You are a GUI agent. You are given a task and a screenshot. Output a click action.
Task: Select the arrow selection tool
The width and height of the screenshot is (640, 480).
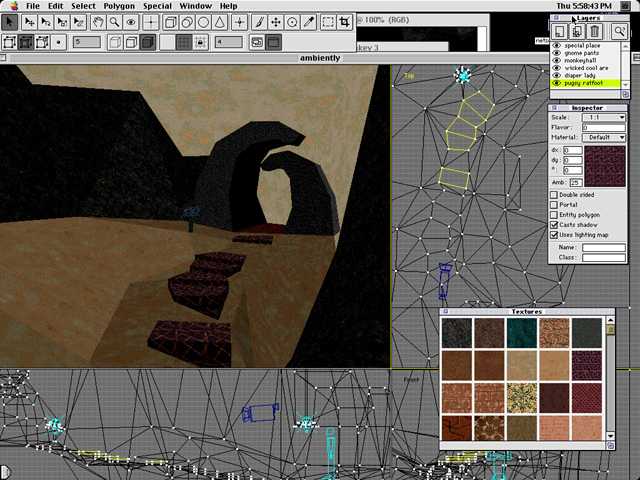[9, 21]
